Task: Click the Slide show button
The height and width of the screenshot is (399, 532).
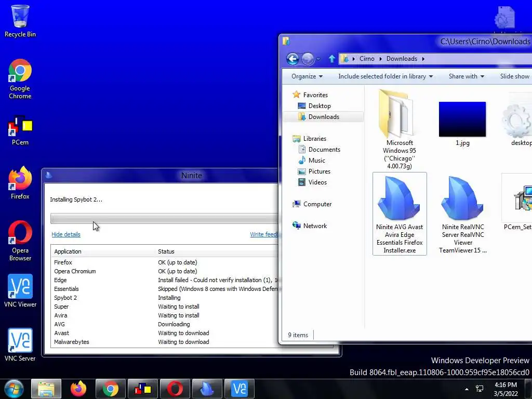Action: (514, 76)
